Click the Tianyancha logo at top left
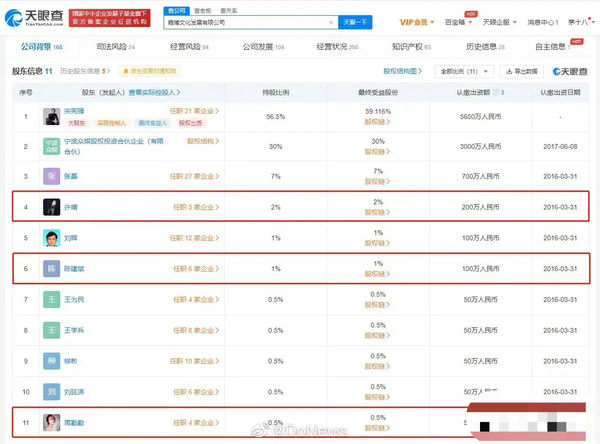 click(34, 18)
